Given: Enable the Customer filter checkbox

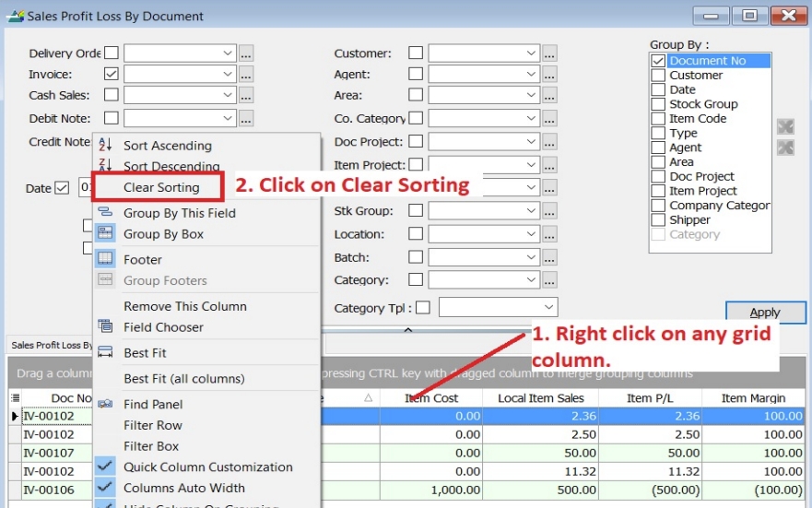Looking at the screenshot, I should tap(416, 53).
